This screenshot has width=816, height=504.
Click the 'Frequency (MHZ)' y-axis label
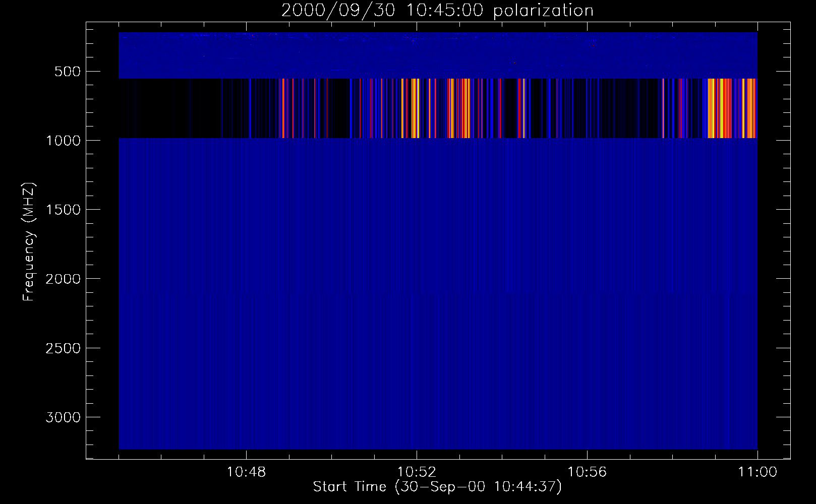pyautogui.click(x=29, y=242)
